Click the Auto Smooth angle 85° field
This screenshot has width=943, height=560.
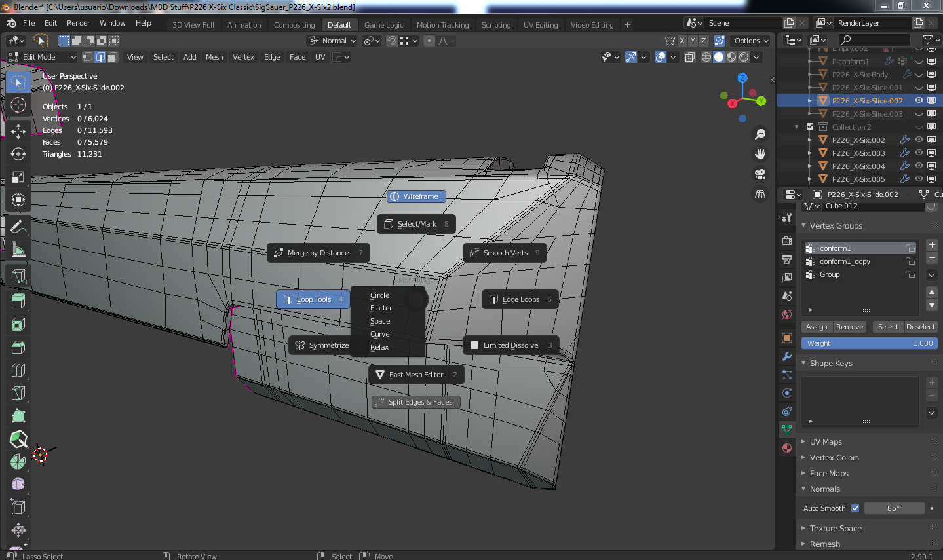click(894, 508)
